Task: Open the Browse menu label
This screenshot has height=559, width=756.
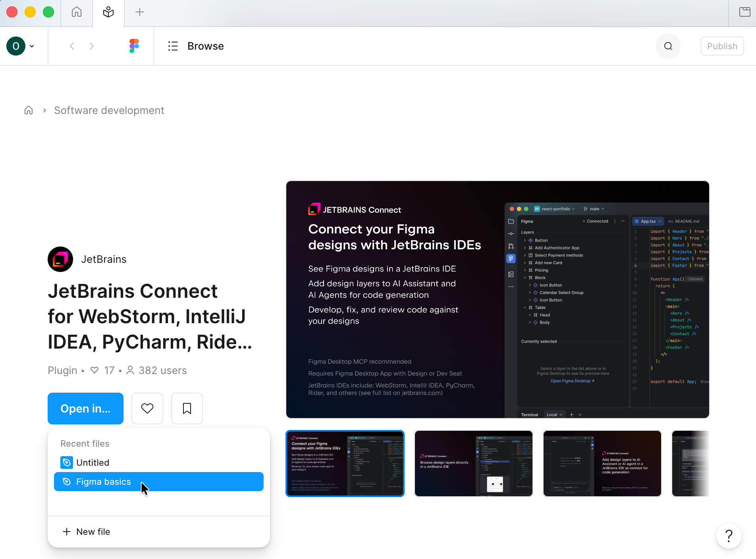Action: pyautogui.click(x=206, y=46)
